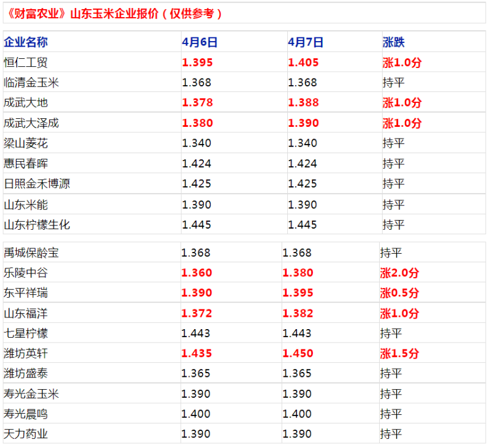The width and height of the screenshot is (490, 448).
Task: Click the 持平 status for 天力药业
Action: (391, 434)
